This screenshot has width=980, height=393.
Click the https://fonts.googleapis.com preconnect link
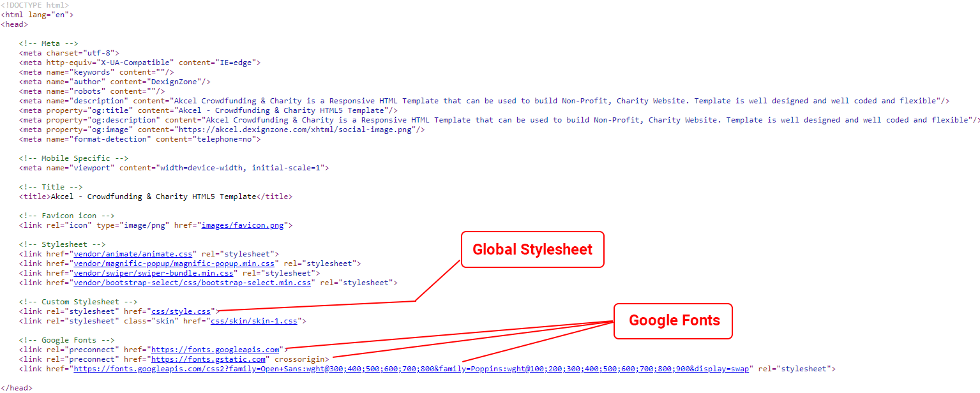[215, 350]
